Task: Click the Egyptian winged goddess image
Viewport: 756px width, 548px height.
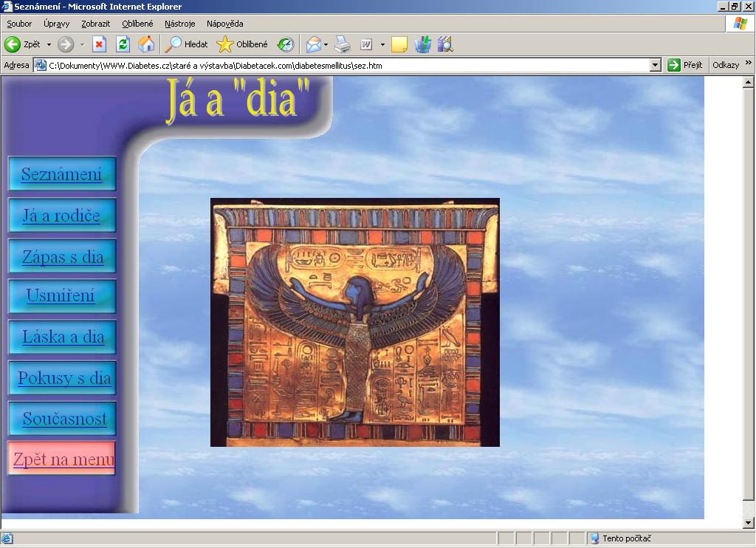Action: click(x=355, y=322)
